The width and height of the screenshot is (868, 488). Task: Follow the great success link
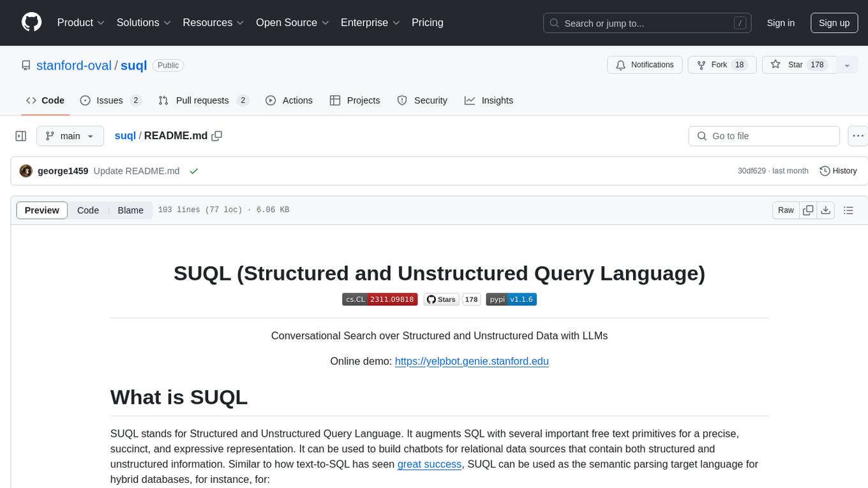[x=430, y=464]
